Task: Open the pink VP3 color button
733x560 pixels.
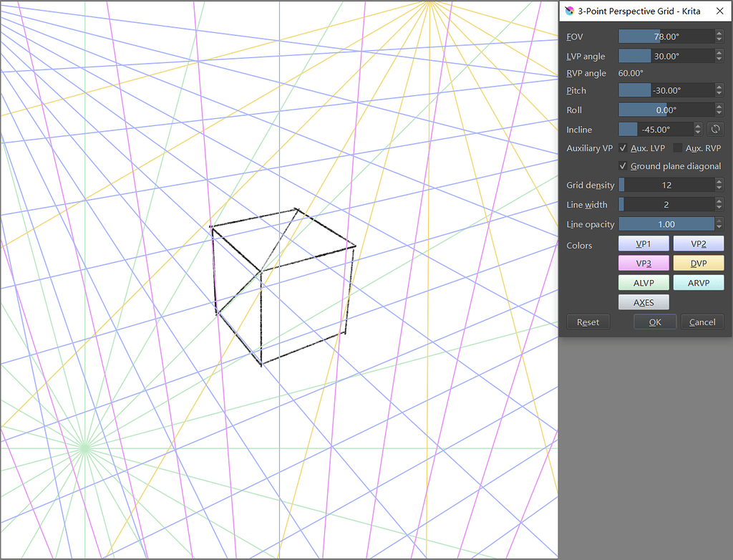Action: pyautogui.click(x=644, y=264)
